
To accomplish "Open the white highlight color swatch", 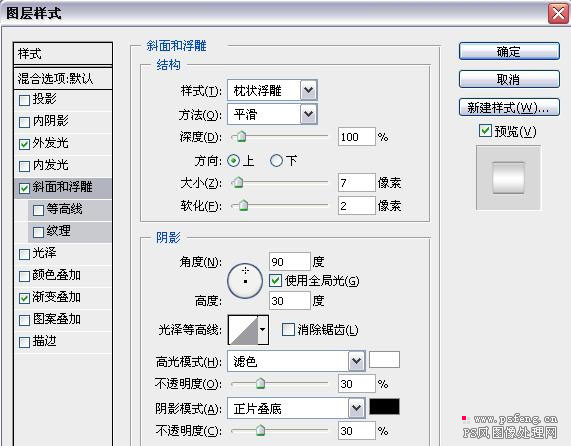I will click(x=384, y=359).
